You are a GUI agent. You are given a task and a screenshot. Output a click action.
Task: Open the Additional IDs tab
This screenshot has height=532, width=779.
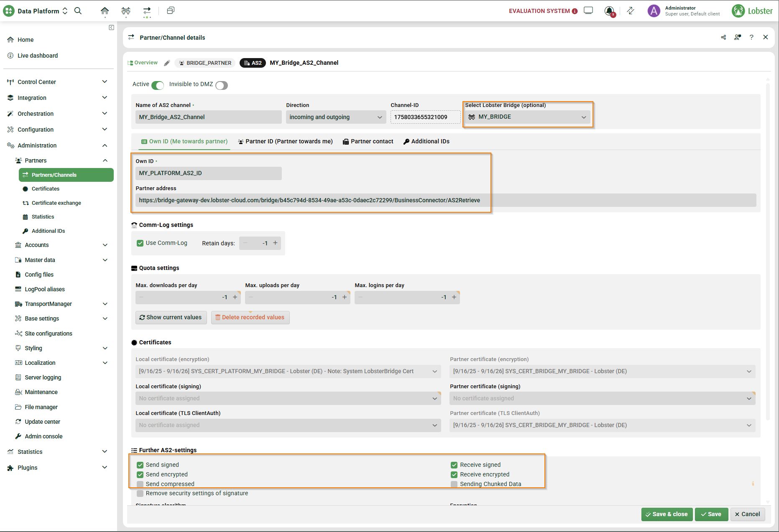(x=426, y=142)
